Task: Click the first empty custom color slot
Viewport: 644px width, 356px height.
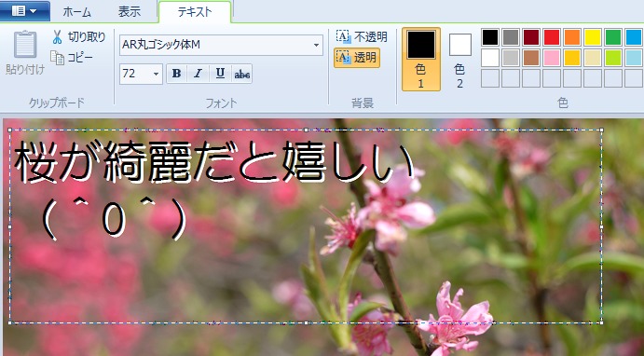Action: pos(490,78)
